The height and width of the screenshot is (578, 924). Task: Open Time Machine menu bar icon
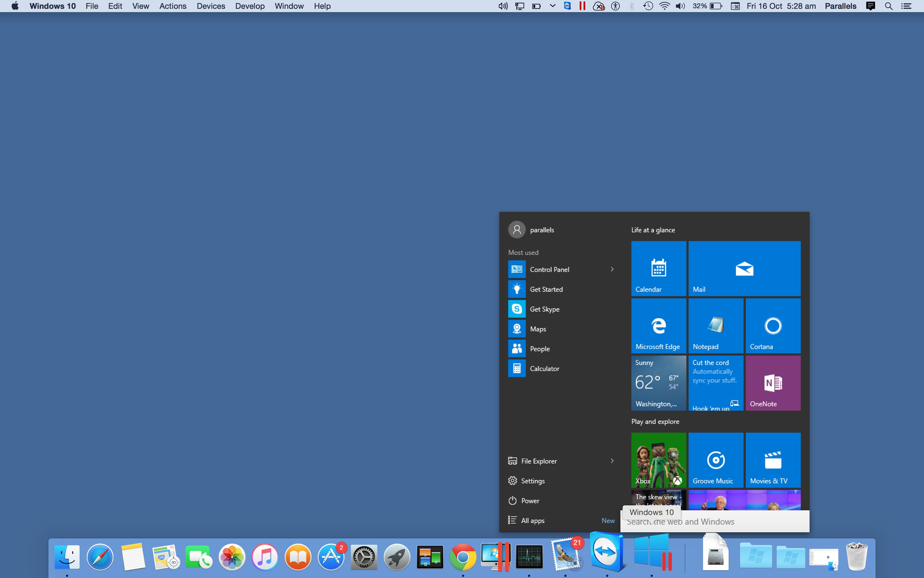pos(648,6)
